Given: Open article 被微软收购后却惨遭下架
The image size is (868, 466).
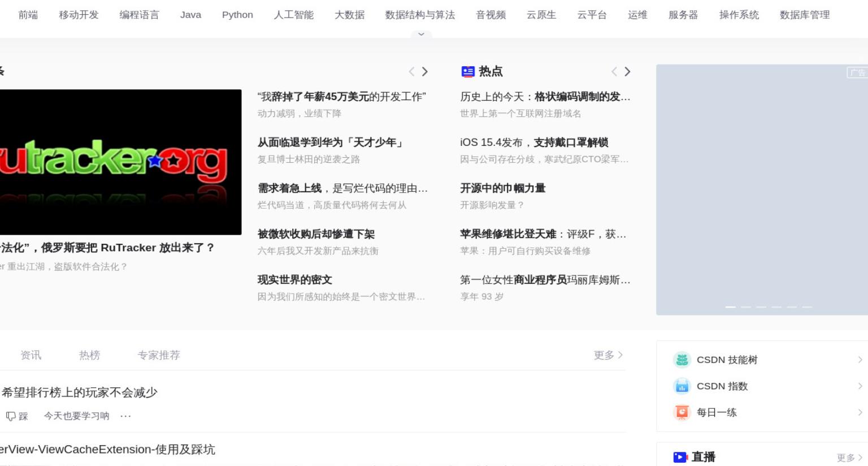Looking at the screenshot, I should pos(316,234).
